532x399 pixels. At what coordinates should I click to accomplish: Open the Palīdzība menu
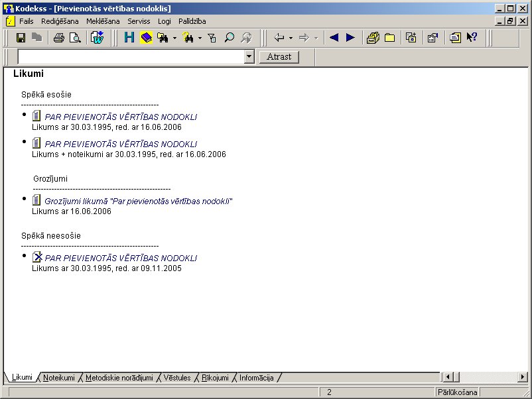tap(192, 21)
